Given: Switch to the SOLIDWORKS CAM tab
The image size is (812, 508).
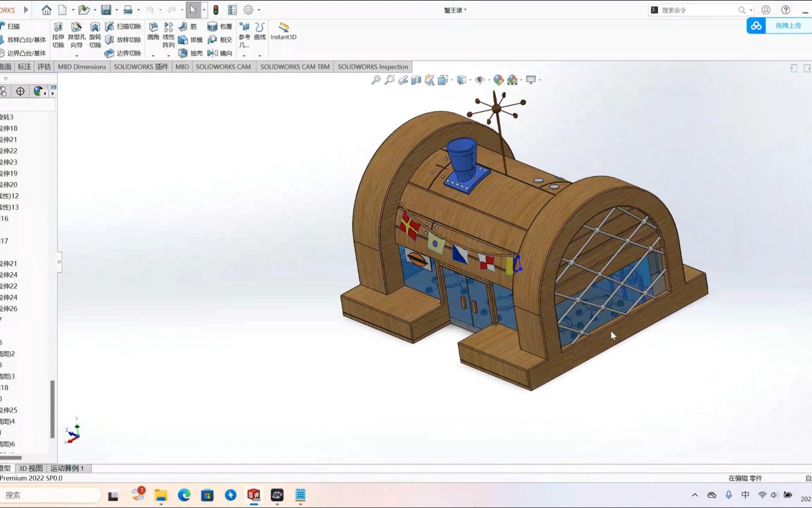Looking at the screenshot, I should [223, 67].
